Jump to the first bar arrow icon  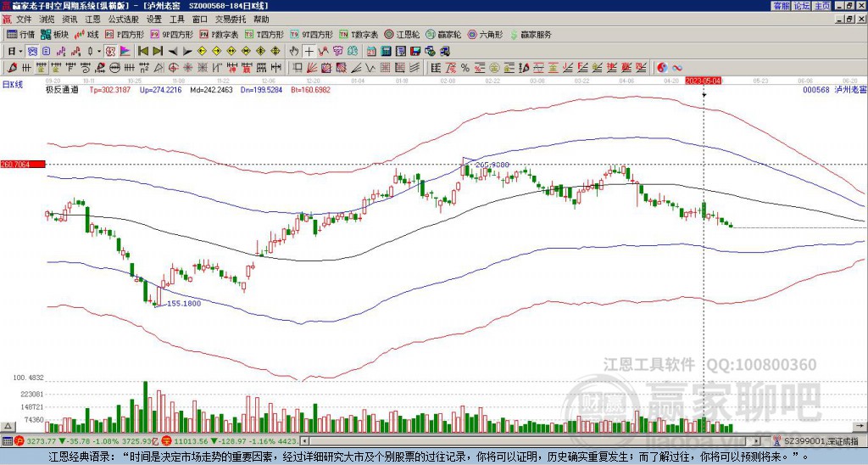pyautogui.click(x=143, y=51)
